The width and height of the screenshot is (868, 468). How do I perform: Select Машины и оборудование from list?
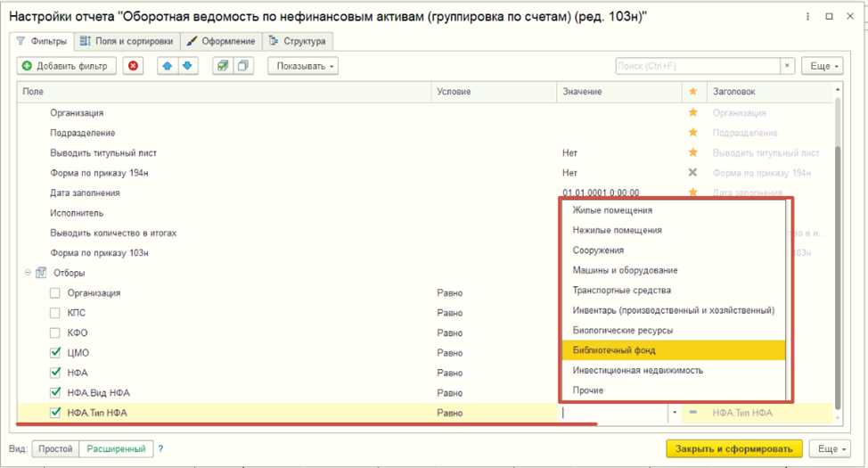tap(673, 270)
